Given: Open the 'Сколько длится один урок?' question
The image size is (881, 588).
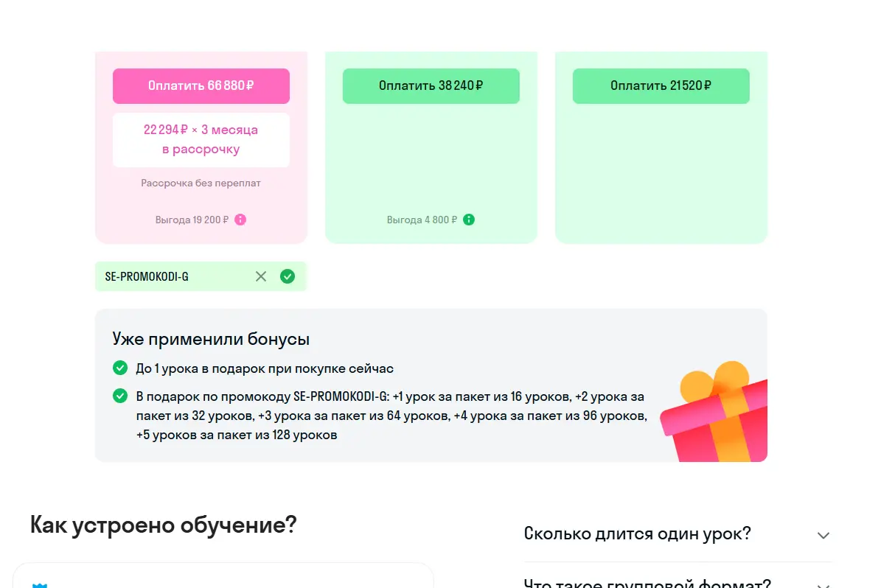Looking at the screenshot, I should tap(678, 533).
